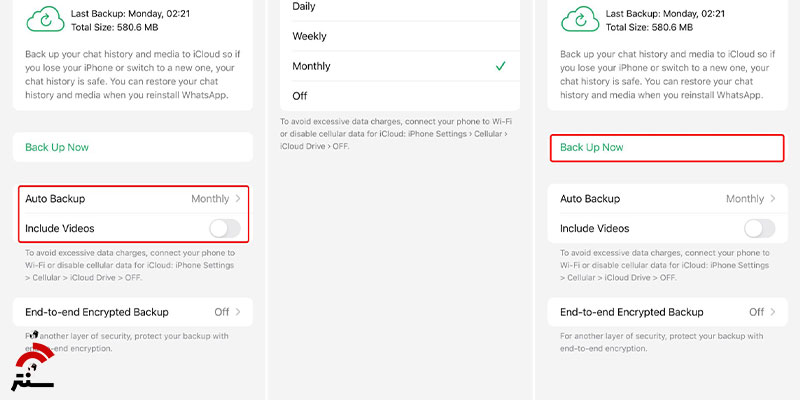Open Auto Backup setting in right panel
The height and width of the screenshot is (400, 800).
tap(667, 199)
